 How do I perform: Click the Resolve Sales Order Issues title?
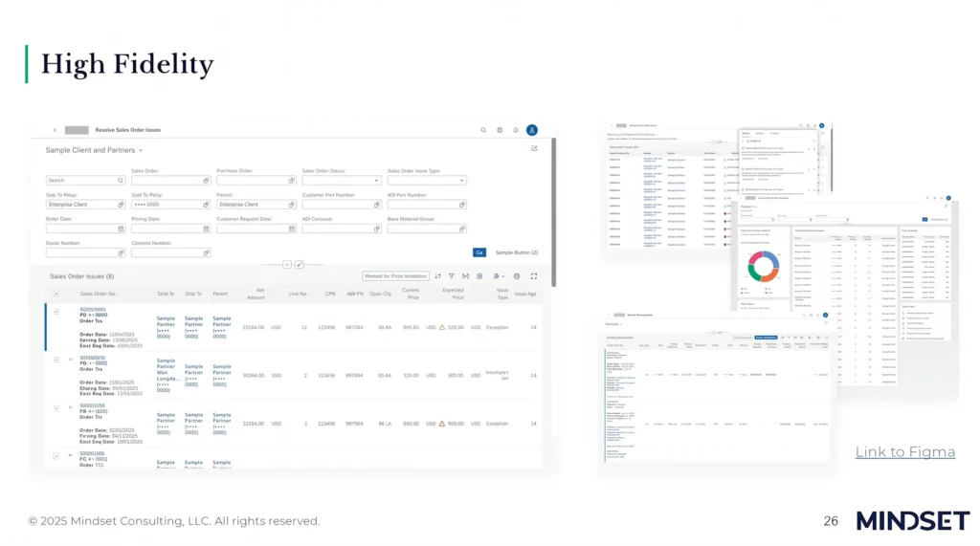(128, 130)
